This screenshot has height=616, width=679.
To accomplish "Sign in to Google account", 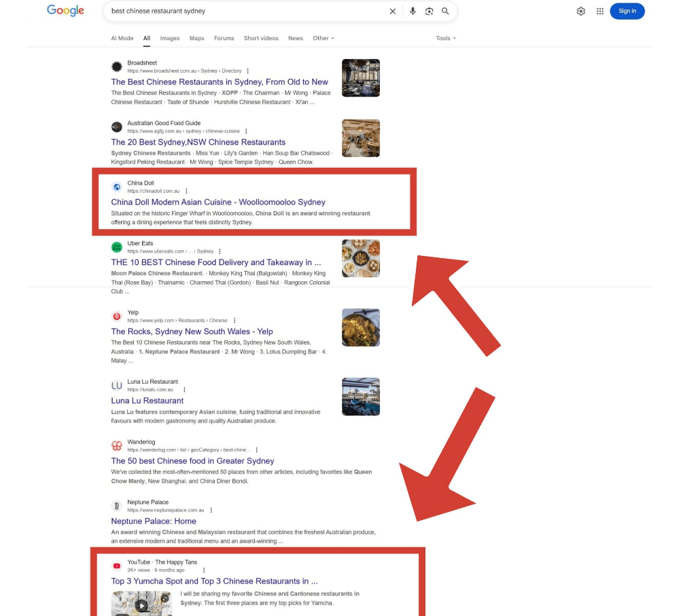I will pyautogui.click(x=627, y=12).
